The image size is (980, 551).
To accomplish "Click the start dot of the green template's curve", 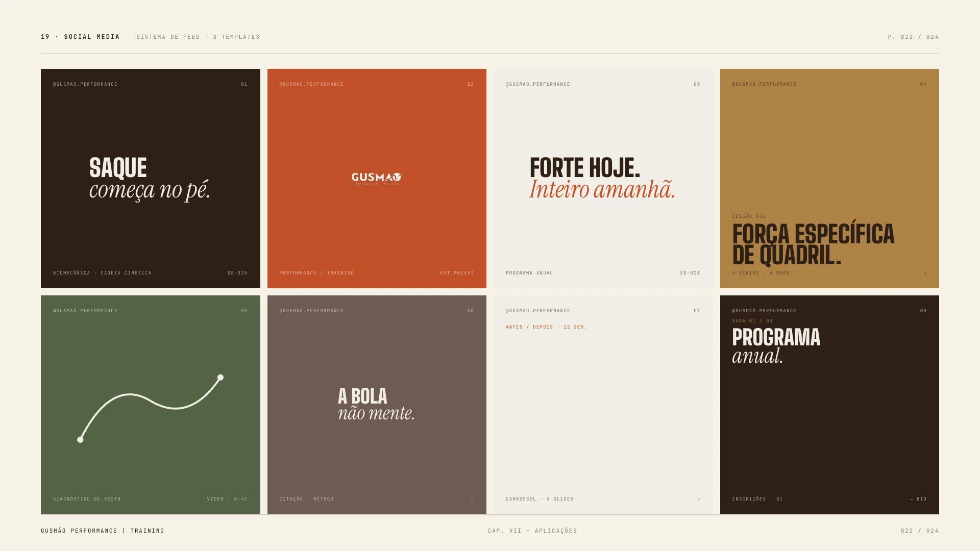I will tap(80, 440).
